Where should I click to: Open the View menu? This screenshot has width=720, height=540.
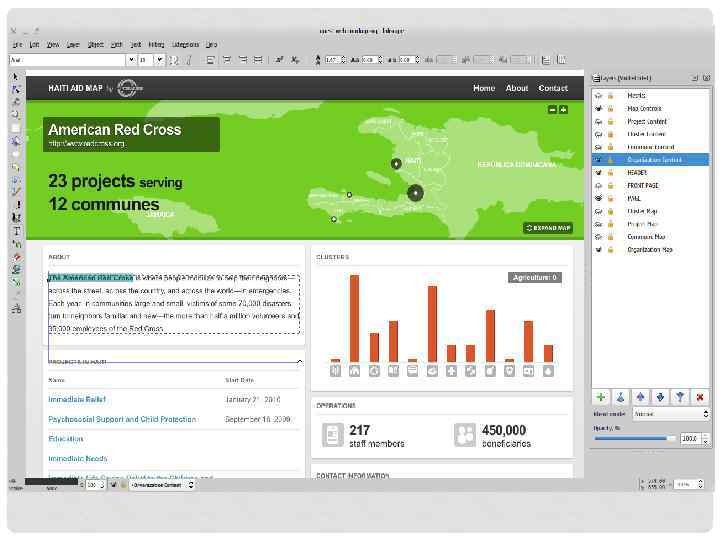[53, 45]
